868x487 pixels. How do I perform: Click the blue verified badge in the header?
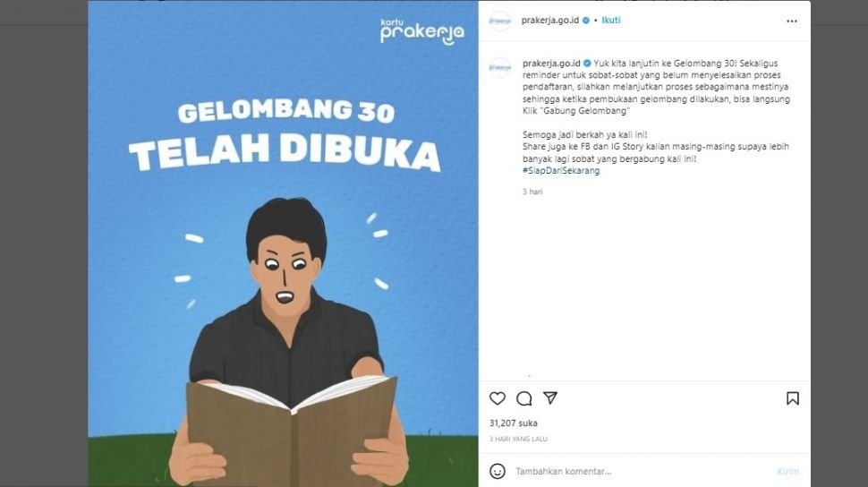[x=586, y=21]
